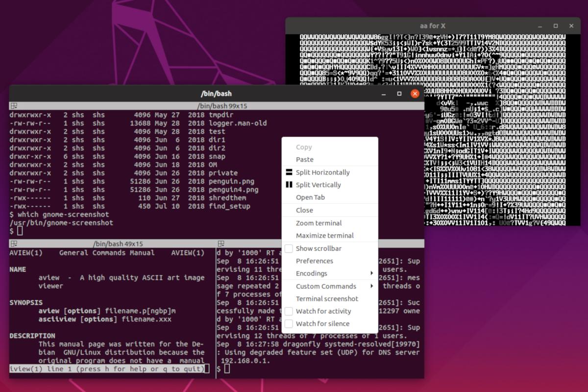Toggle the Watch for activity checkbox
Screen dimensions: 588x392
(289, 311)
